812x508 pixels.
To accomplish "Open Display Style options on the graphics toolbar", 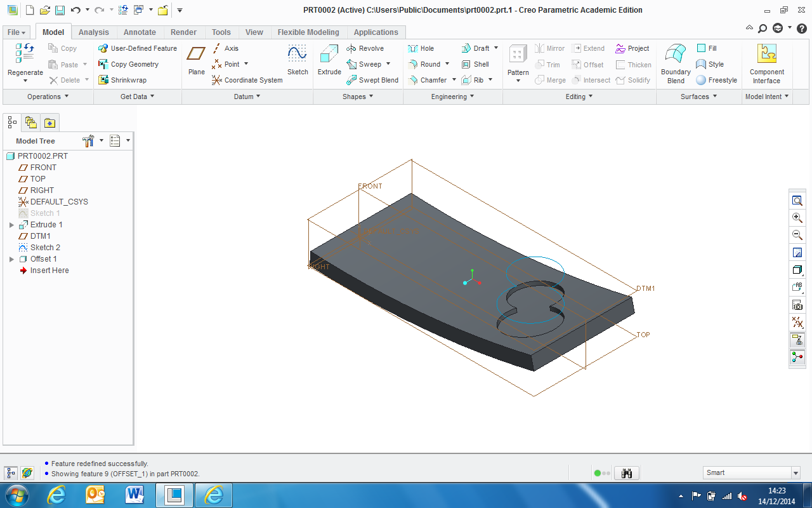I will 797,270.
